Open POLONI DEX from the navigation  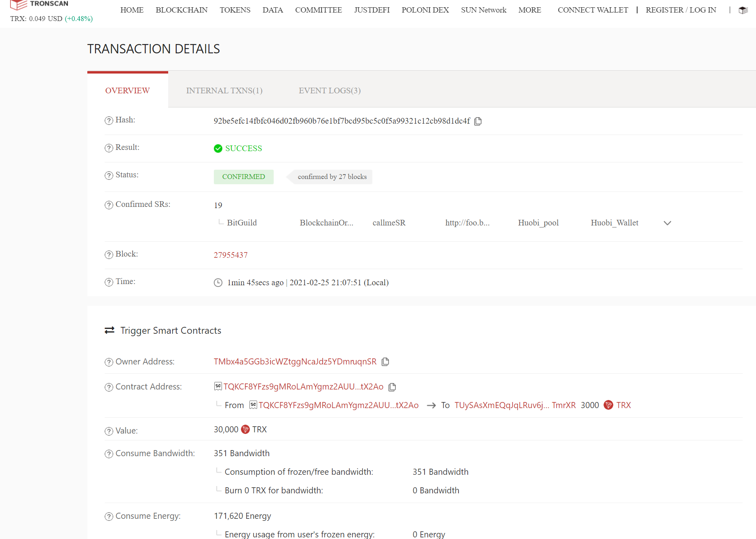425,10
